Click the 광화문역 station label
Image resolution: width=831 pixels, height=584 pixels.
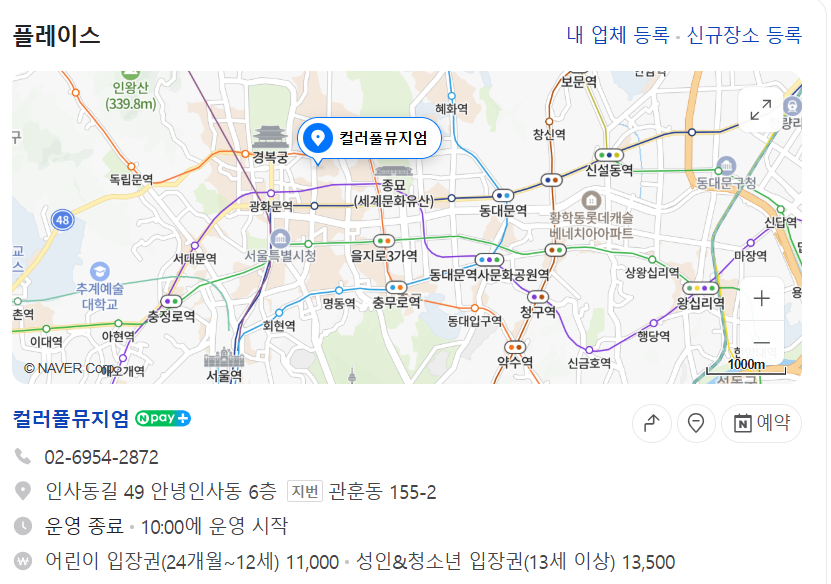click(x=271, y=207)
